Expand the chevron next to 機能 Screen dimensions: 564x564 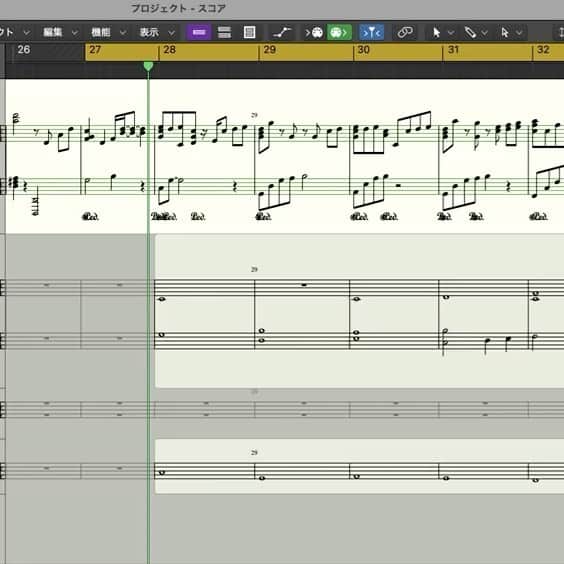(123, 33)
